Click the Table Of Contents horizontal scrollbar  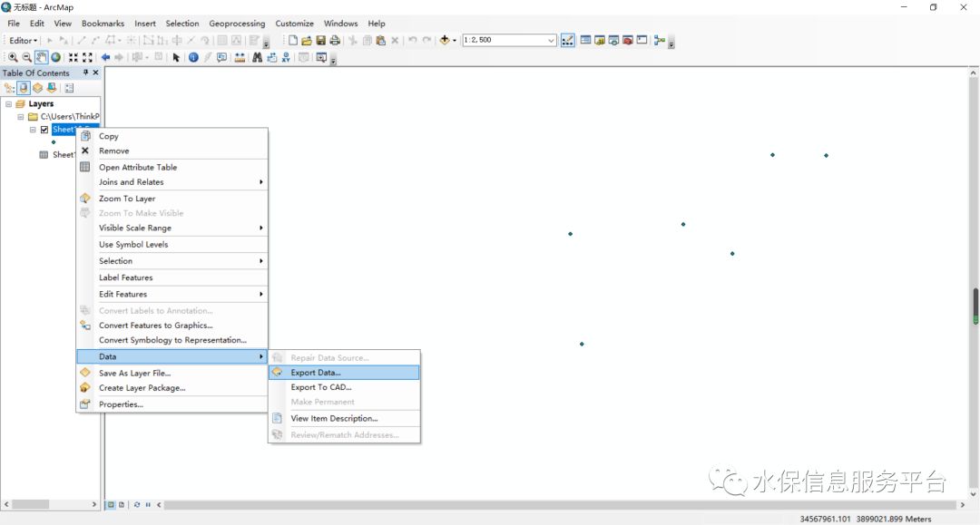(50, 504)
